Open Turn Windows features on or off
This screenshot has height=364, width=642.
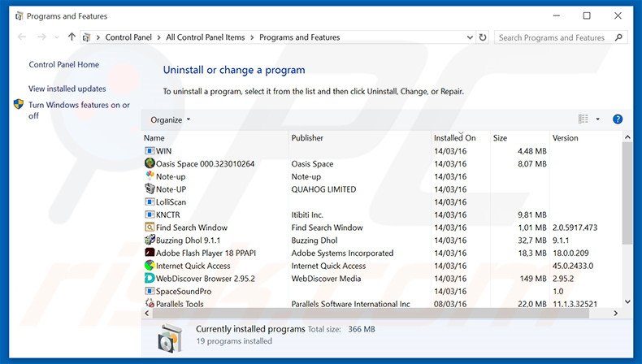[79, 110]
